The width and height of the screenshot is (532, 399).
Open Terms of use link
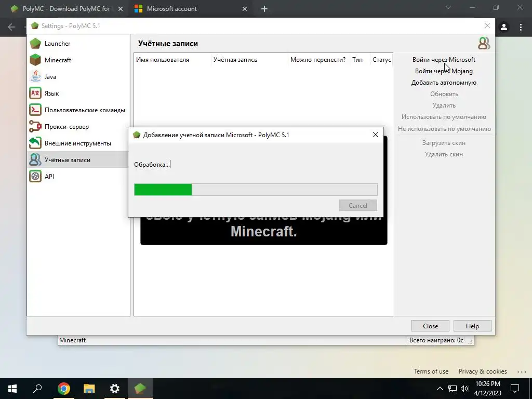pyautogui.click(x=431, y=371)
